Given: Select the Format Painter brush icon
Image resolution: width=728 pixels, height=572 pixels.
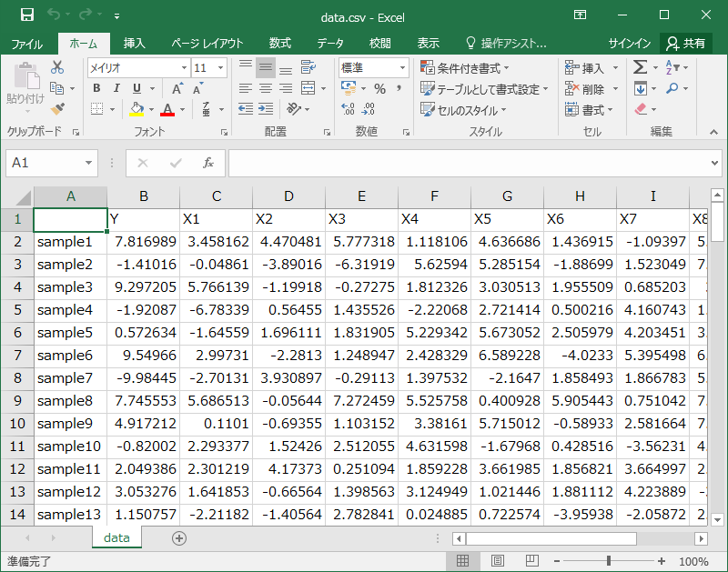Looking at the screenshot, I should 57,109.
